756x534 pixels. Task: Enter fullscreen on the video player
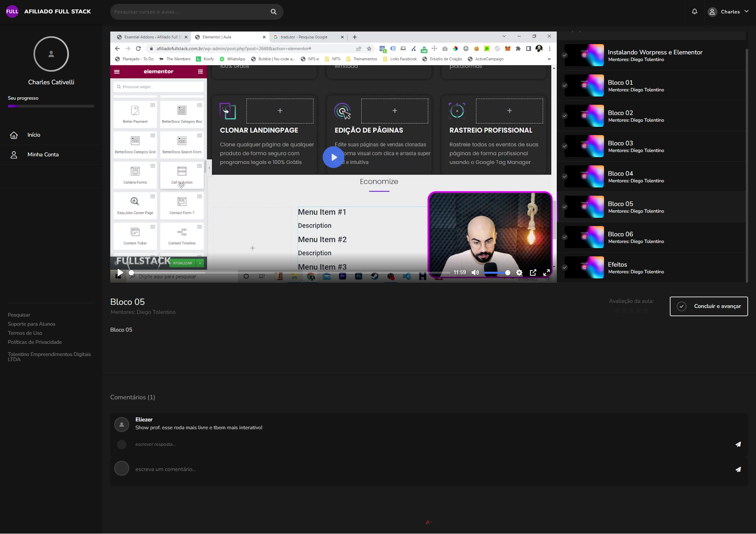(x=547, y=273)
